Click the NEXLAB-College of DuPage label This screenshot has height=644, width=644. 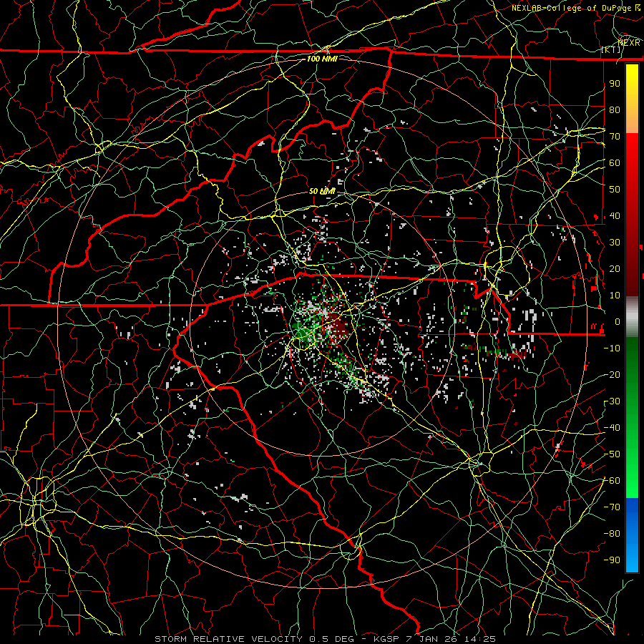click(x=573, y=8)
